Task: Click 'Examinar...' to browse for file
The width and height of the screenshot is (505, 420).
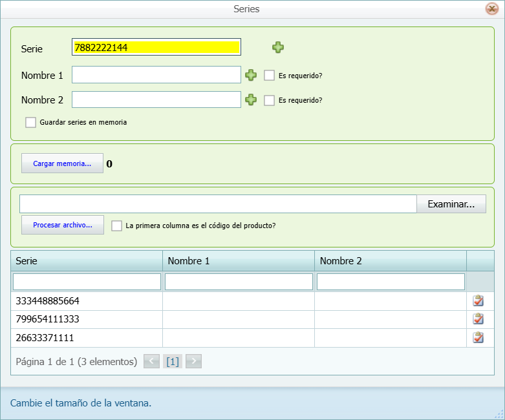Action: (451, 204)
